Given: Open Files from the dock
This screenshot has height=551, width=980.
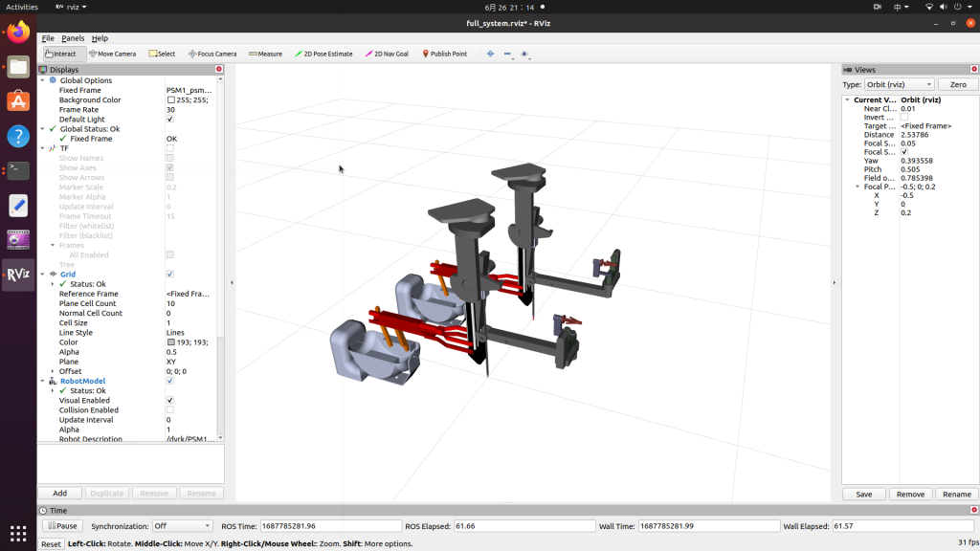Looking at the screenshot, I should pyautogui.click(x=18, y=66).
